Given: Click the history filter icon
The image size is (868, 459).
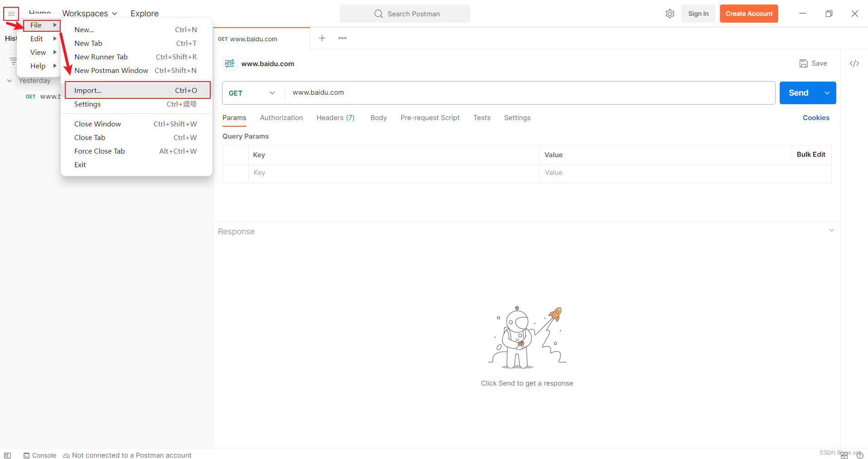Looking at the screenshot, I should 13,61.
